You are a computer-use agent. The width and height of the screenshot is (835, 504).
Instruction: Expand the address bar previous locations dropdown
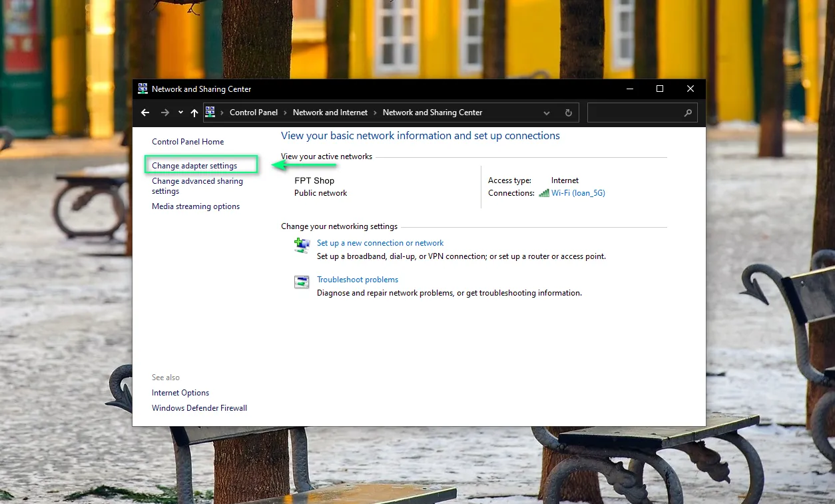(547, 113)
